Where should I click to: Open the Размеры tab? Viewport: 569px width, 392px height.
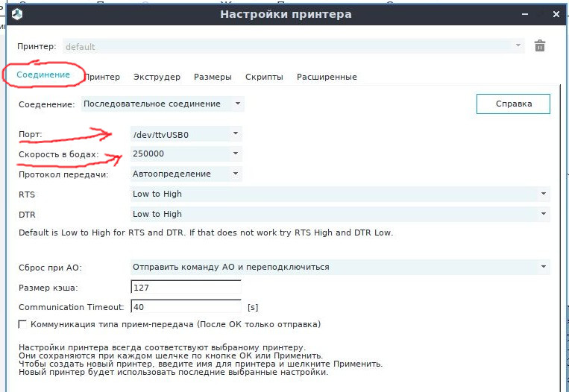point(213,77)
